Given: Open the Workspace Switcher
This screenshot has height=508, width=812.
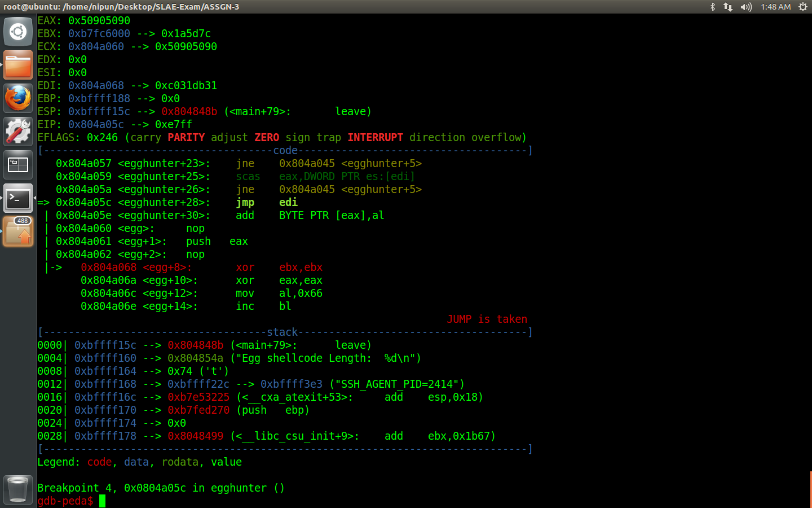Looking at the screenshot, I should click(x=17, y=164).
